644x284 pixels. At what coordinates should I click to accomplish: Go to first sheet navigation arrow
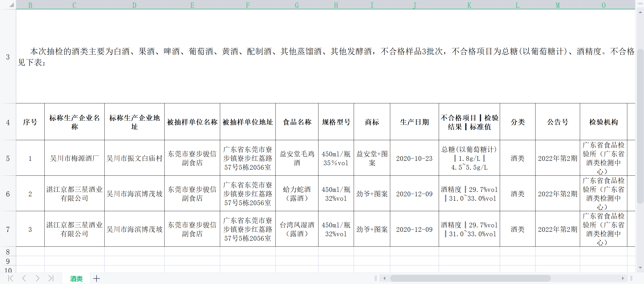pos(11,278)
